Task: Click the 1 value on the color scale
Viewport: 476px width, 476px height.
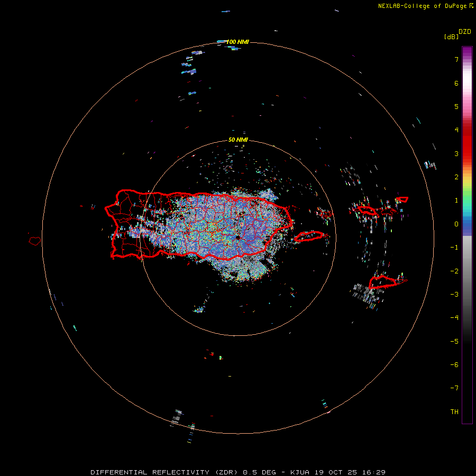Action: coord(456,200)
